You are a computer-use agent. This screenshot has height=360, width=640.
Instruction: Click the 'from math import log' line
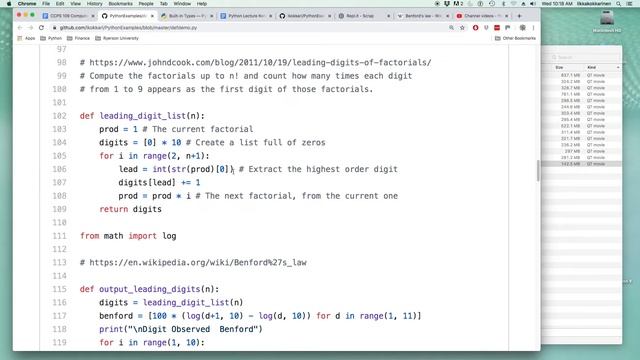click(128, 236)
